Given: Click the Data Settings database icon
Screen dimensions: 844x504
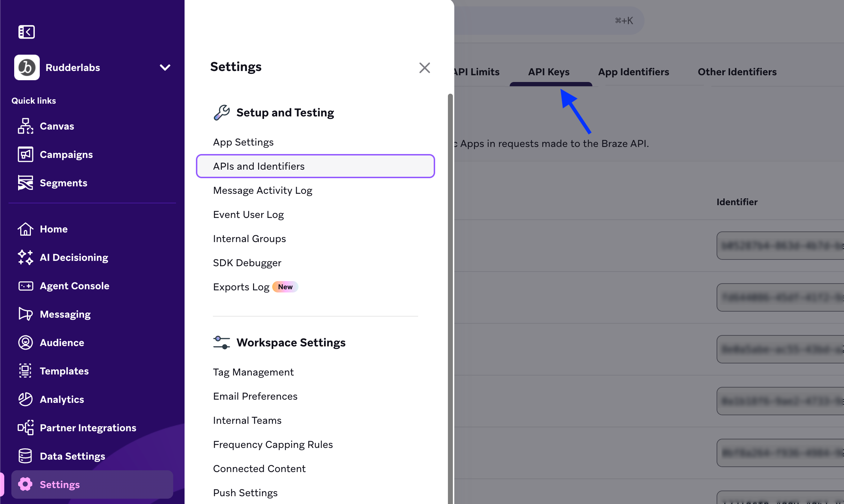Looking at the screenshot, I should pos(25,456).
